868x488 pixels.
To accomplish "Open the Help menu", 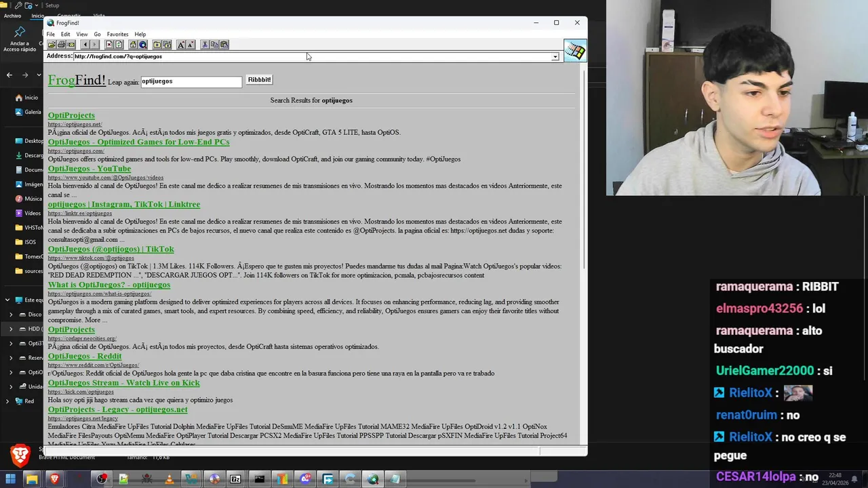I will pyautogui.click(x=140, y=34).
